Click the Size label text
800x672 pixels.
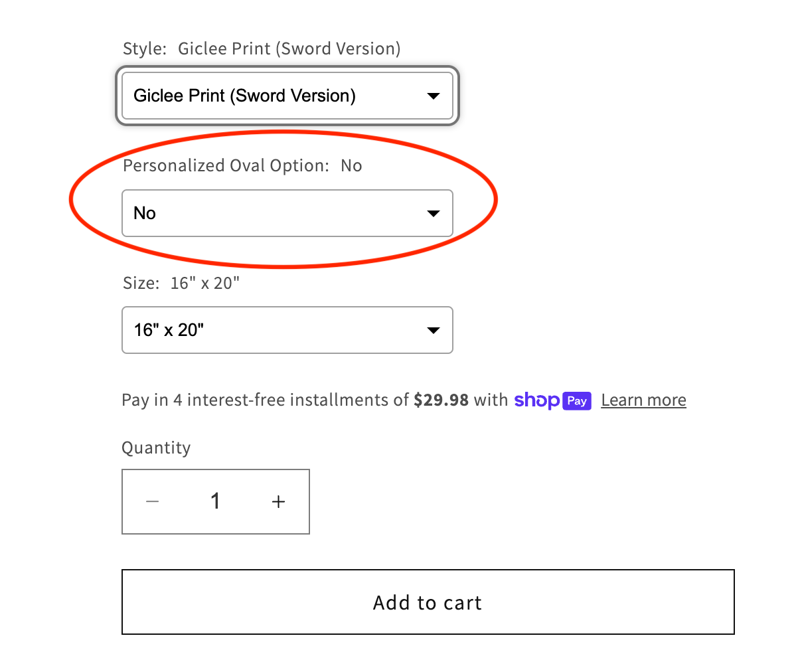tap(141, 283)
